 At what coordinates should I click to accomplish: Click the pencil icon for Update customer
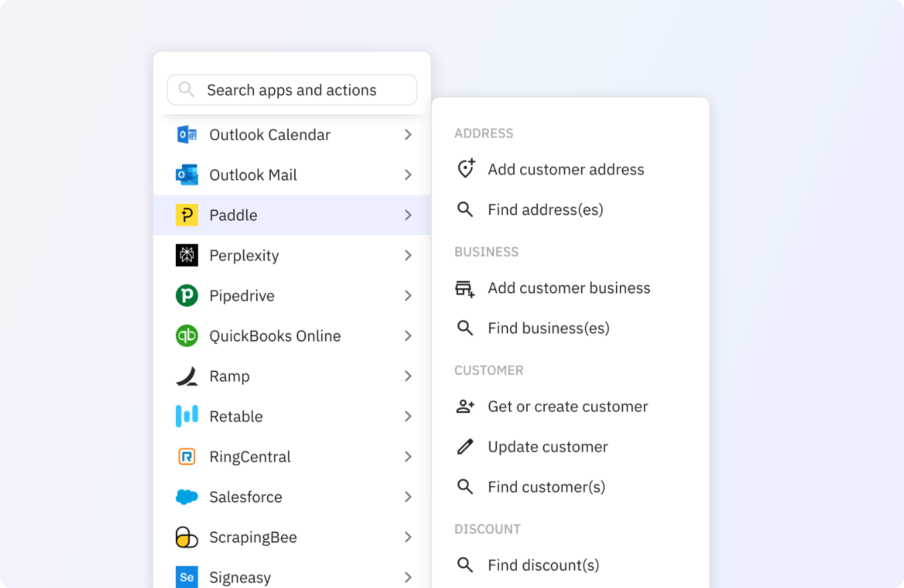[465, 447]
